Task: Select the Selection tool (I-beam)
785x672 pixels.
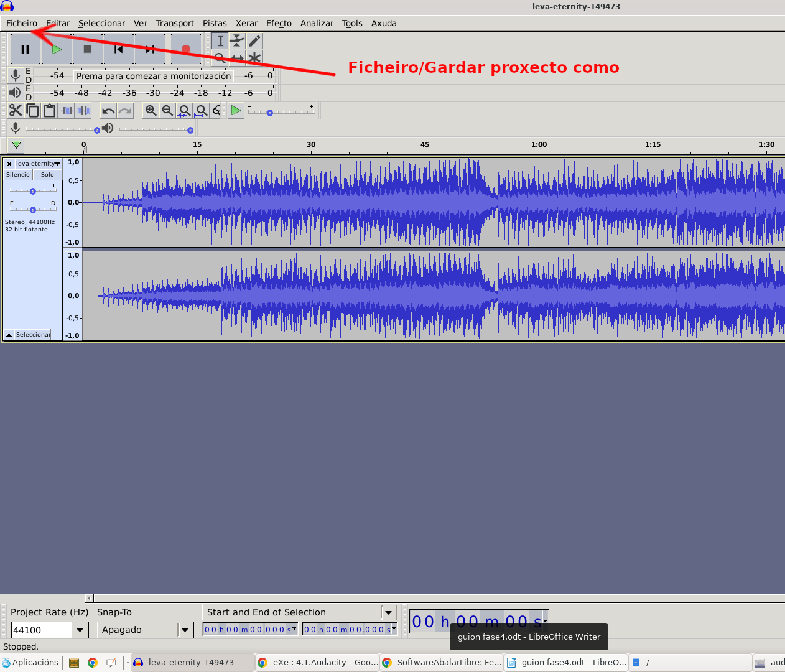Action: [219, 40]
